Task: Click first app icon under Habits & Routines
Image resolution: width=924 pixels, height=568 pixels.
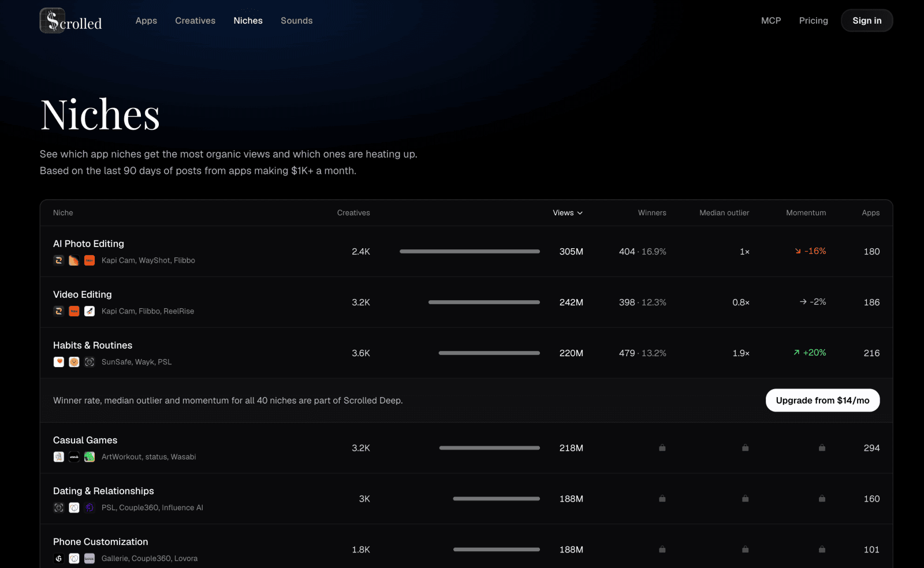Action: 59,362
